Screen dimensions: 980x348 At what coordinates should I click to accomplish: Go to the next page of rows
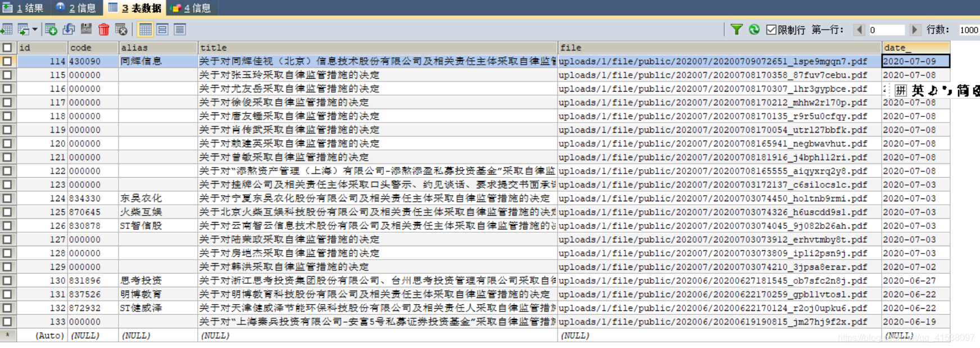915,30
